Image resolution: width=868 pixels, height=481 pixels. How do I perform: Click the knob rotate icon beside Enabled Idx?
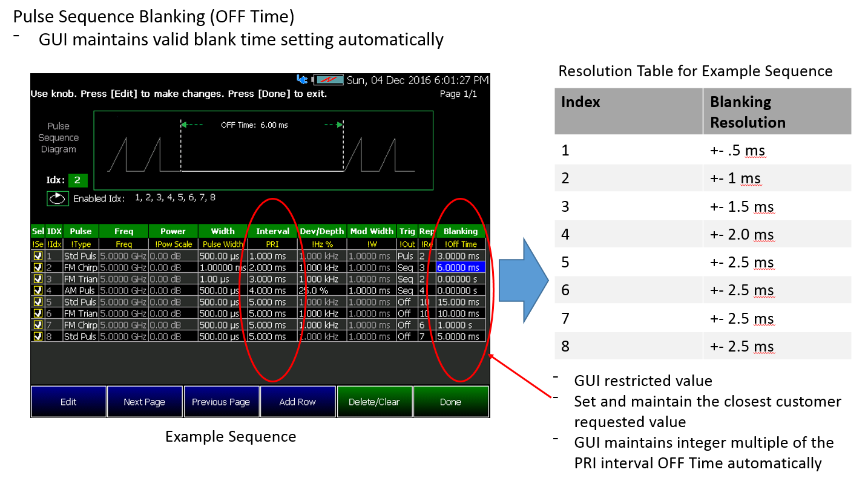pos(58,198)
